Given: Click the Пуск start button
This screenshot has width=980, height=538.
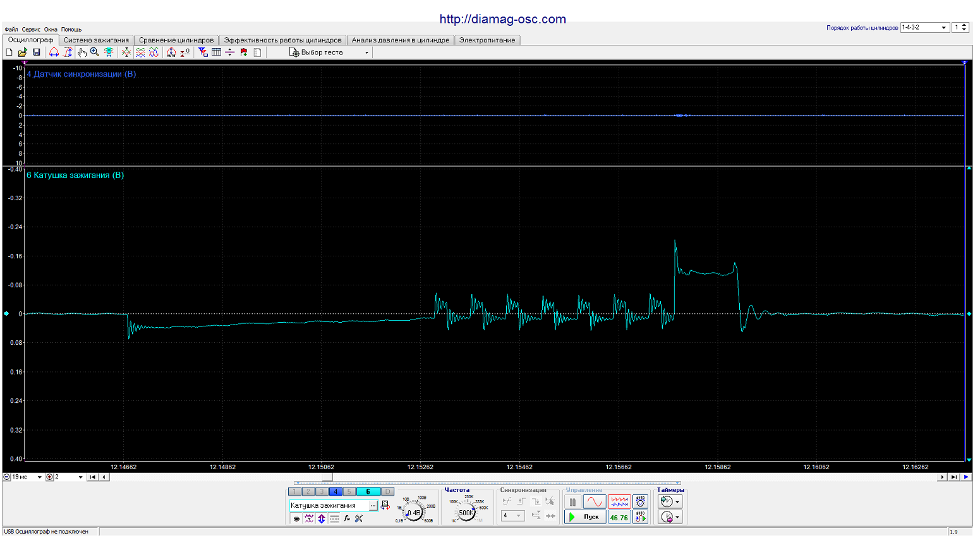Looking at the screenshot, I should pyautogui.click(x=585, y=517).
